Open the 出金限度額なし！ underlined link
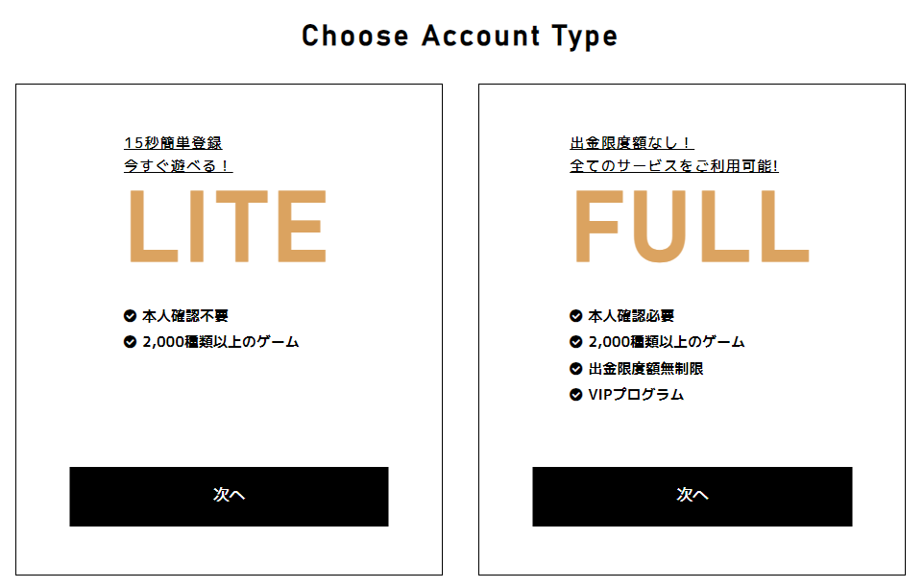The height and width of the screenshot is (588, 924). (x=631, y=143)
